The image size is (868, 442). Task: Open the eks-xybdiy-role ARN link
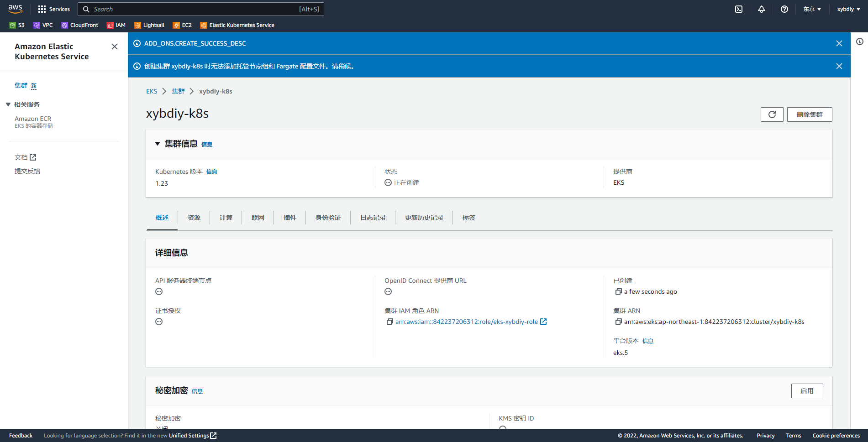click(467, 322)
